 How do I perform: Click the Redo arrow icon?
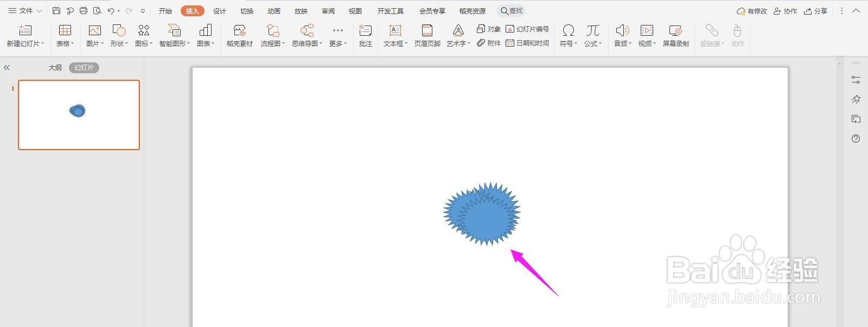coord(129,11)
